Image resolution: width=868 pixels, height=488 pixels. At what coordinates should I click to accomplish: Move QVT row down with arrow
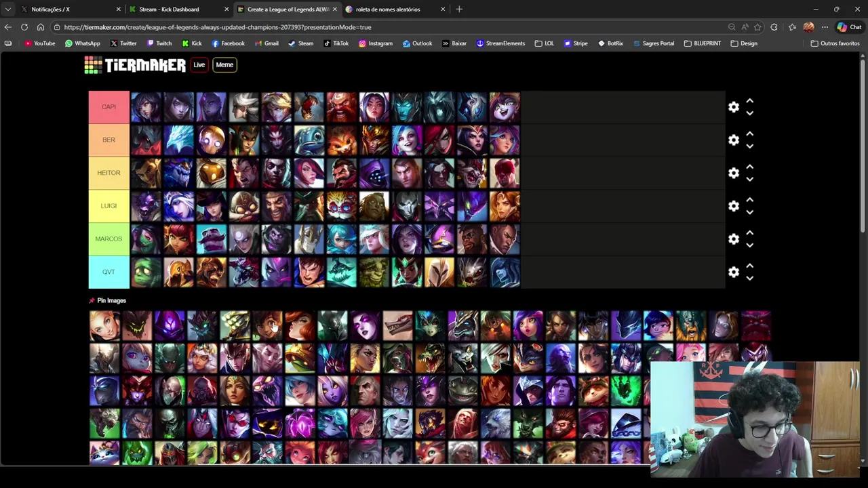tap(750, 279)
